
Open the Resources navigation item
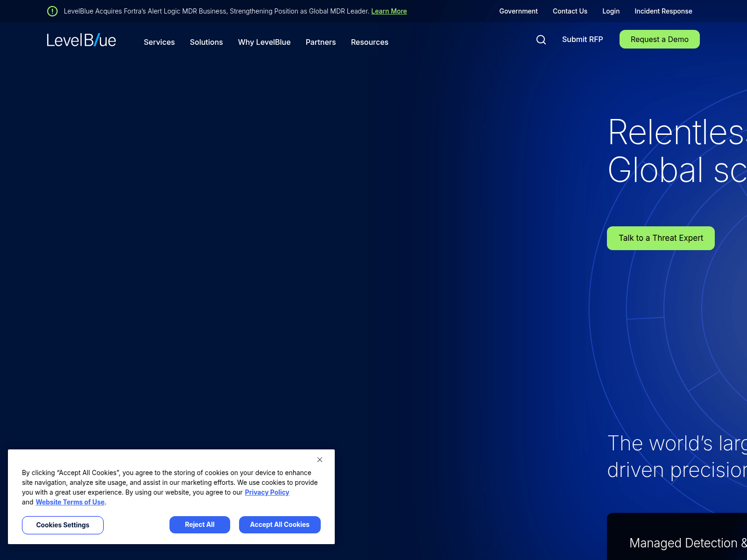369,42
